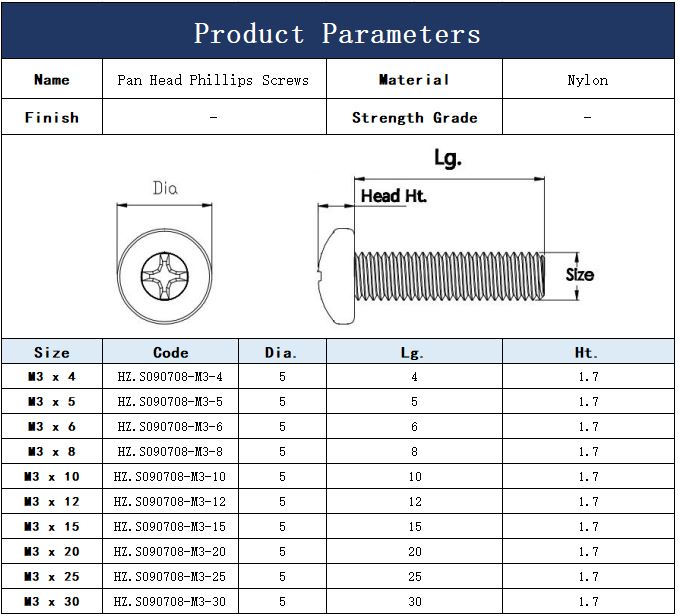Screen dimensions: 678x616
Task: Click the Ht. column header
Action: [588, 352]
